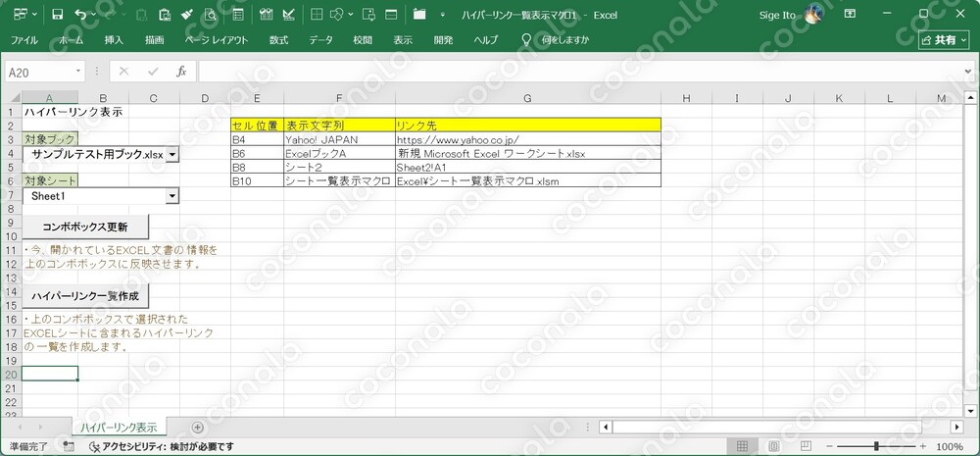Screen dimensions: 980x456
Task: Open the データ ribbon tab
Action: 320,40
